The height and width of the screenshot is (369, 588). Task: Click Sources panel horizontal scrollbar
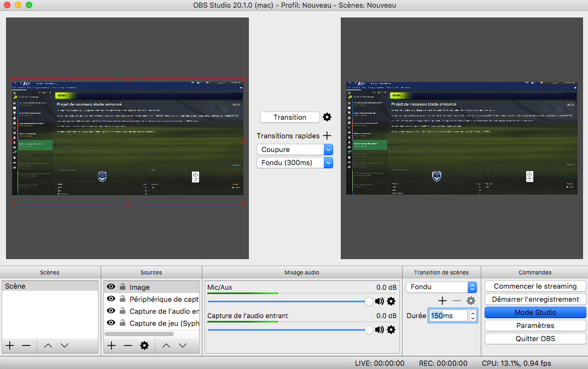pos(139,334)
